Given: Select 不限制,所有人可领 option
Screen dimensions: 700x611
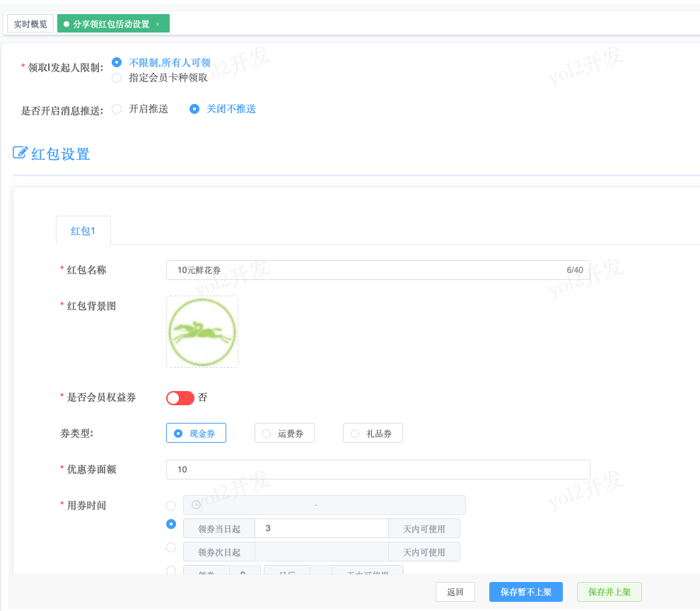Looking at the screenshot, I should (x=117, y=62).
